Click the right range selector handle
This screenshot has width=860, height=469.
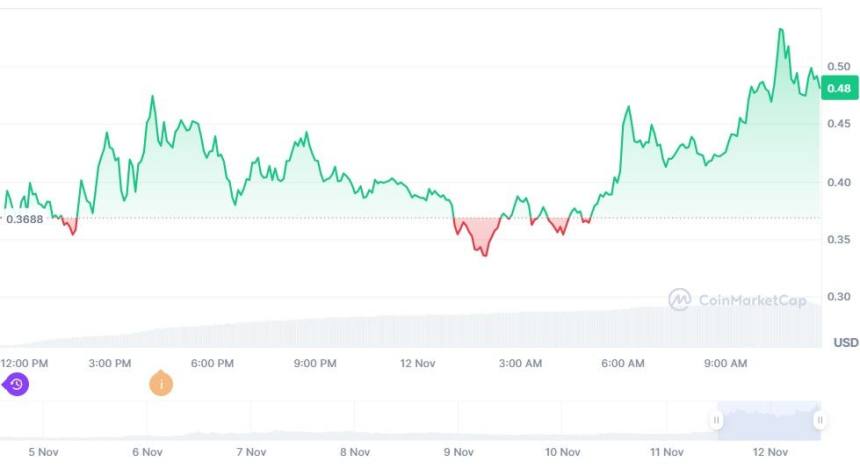point(819,421)
